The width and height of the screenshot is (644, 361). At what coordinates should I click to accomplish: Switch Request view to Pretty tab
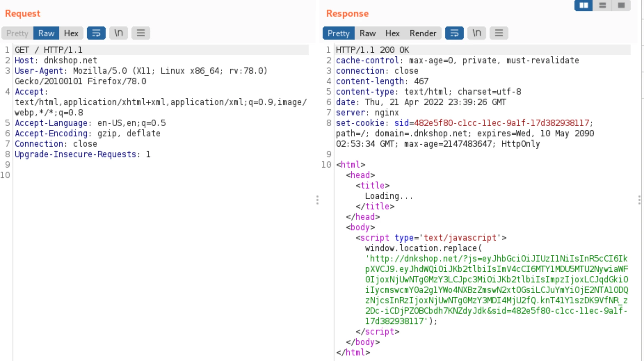[17, 33]
